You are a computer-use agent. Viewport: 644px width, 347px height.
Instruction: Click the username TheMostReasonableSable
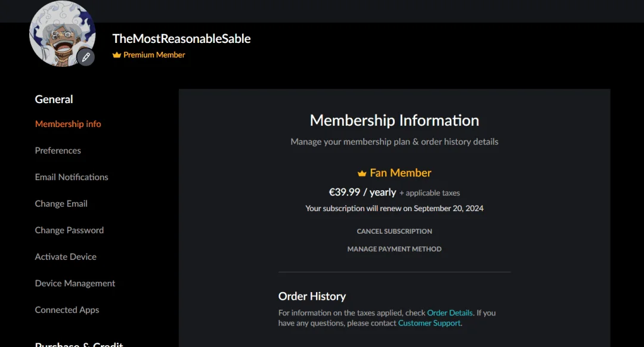coord(181,39)
